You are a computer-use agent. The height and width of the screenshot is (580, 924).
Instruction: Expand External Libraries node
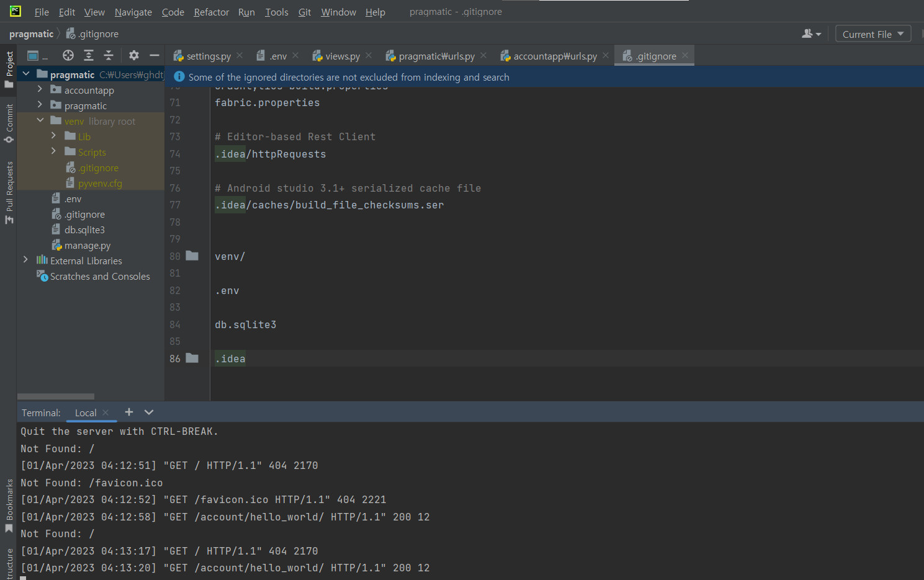click(x=25, y=260)
